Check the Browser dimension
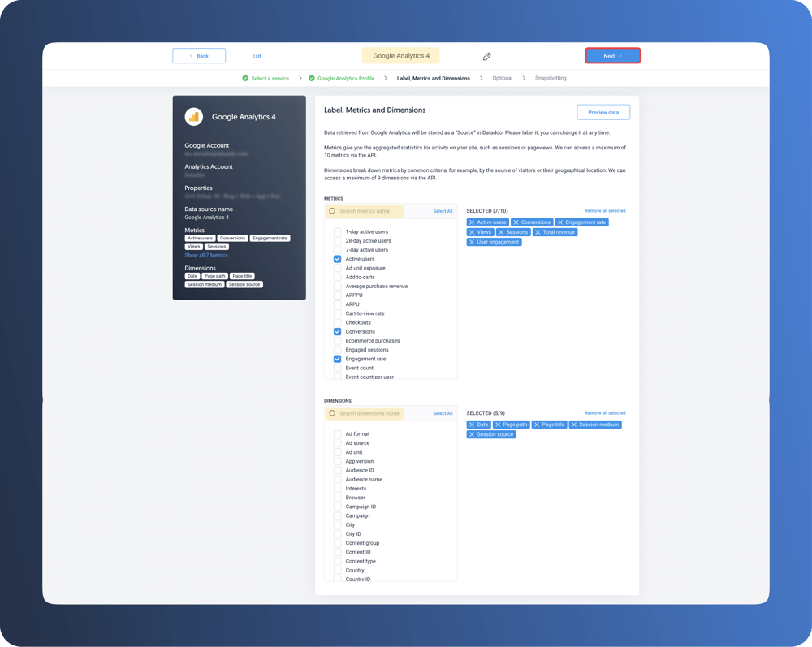Image resolution: width=812 pixels, height=647 pixels. (337, 498)
